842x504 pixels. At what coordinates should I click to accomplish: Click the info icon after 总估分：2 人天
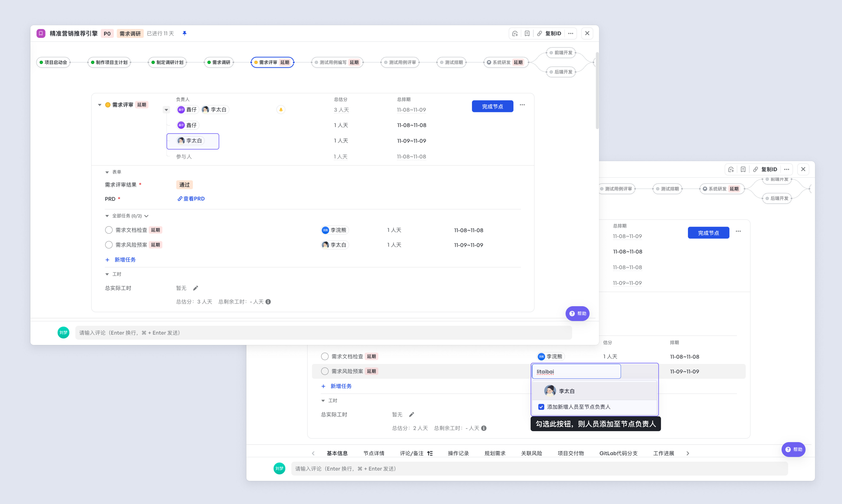coord(484,428)
